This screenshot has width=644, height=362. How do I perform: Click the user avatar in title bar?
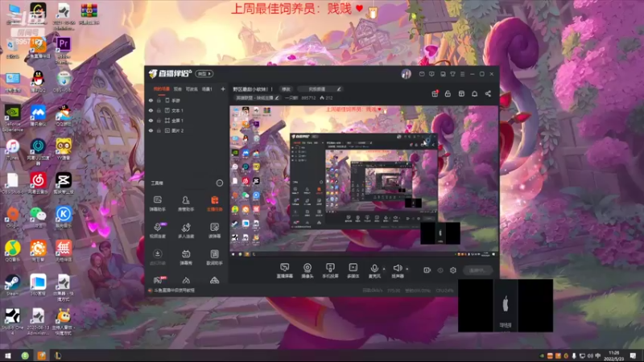coord(406,74)
